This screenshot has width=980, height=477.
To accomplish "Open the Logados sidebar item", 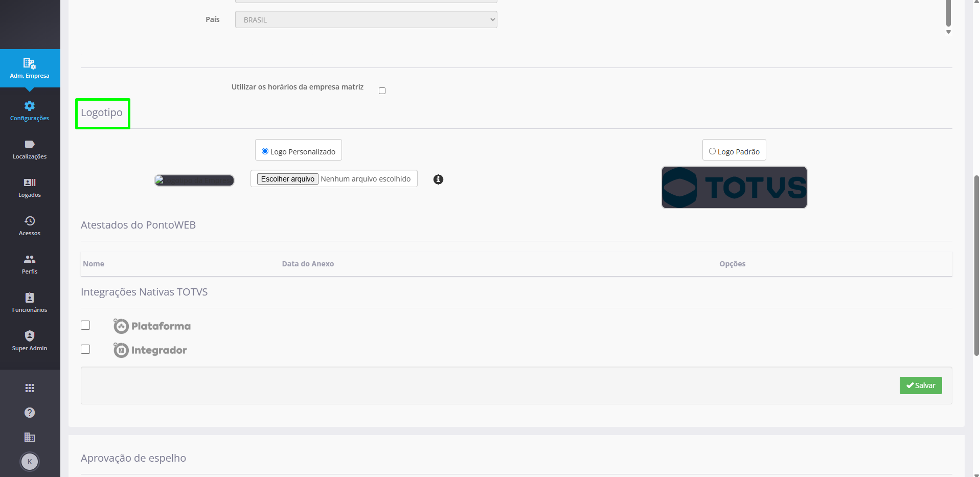I will tap(30, 188).
